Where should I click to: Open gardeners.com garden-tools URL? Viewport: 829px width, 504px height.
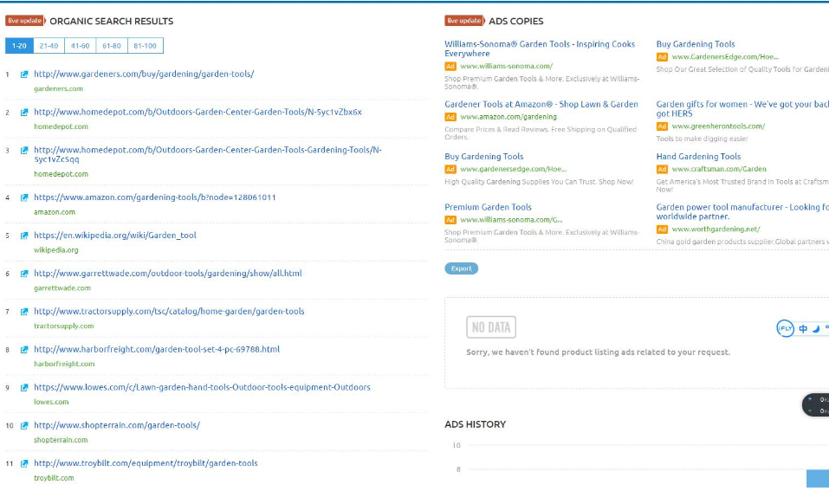click(144, 74)
